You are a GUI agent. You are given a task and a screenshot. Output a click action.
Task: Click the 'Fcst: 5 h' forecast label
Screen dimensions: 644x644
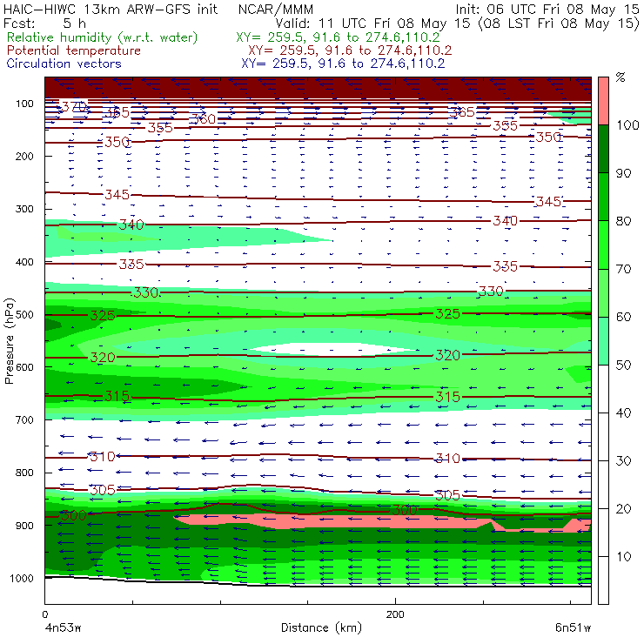pyautogui.click(x=44, y=23)
